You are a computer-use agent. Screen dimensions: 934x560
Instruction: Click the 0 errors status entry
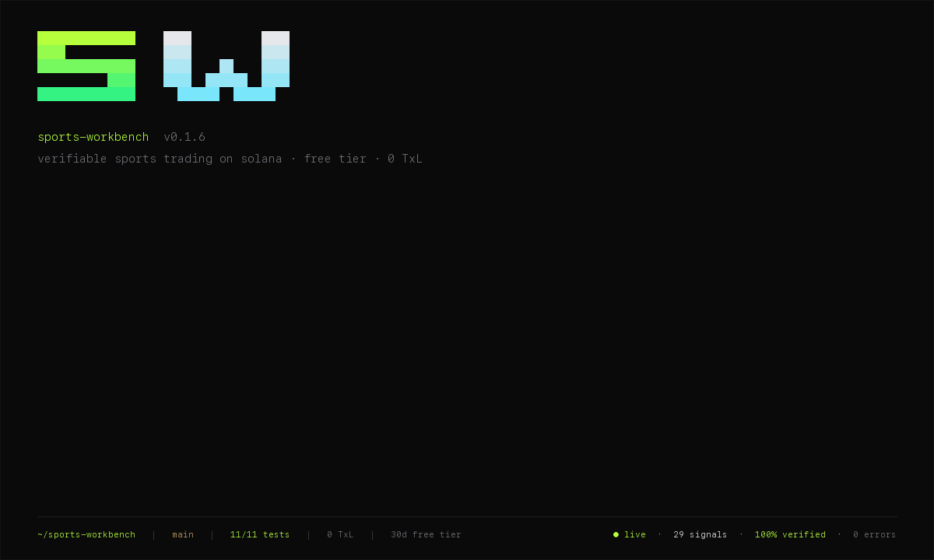click(x=874, y=534)
